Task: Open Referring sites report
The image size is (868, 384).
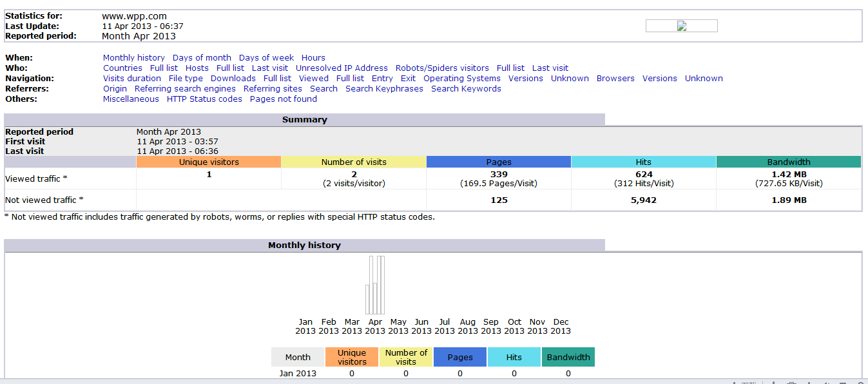Action: (273, 88)
